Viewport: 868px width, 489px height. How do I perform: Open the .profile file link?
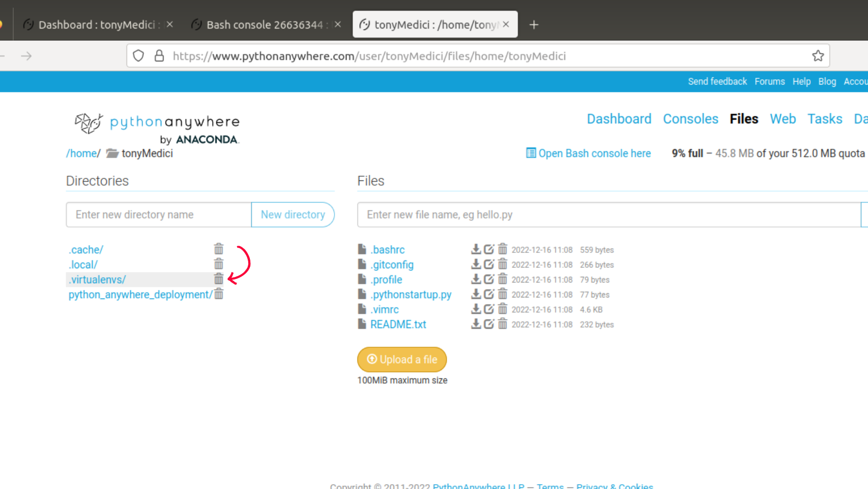click(386, 279)
